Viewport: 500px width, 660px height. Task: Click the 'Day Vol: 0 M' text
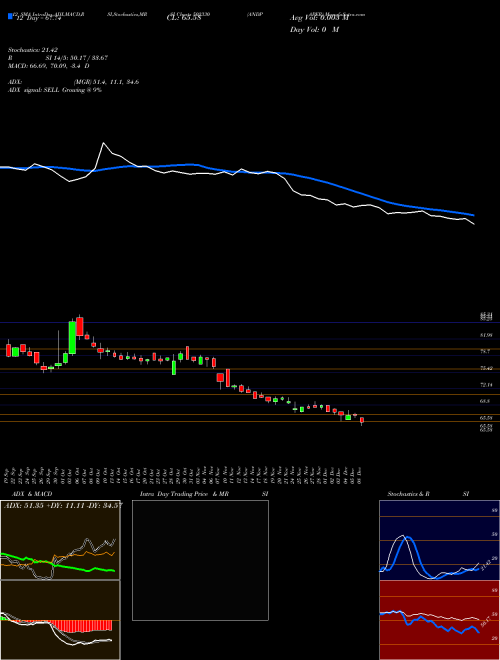(314, 30)
